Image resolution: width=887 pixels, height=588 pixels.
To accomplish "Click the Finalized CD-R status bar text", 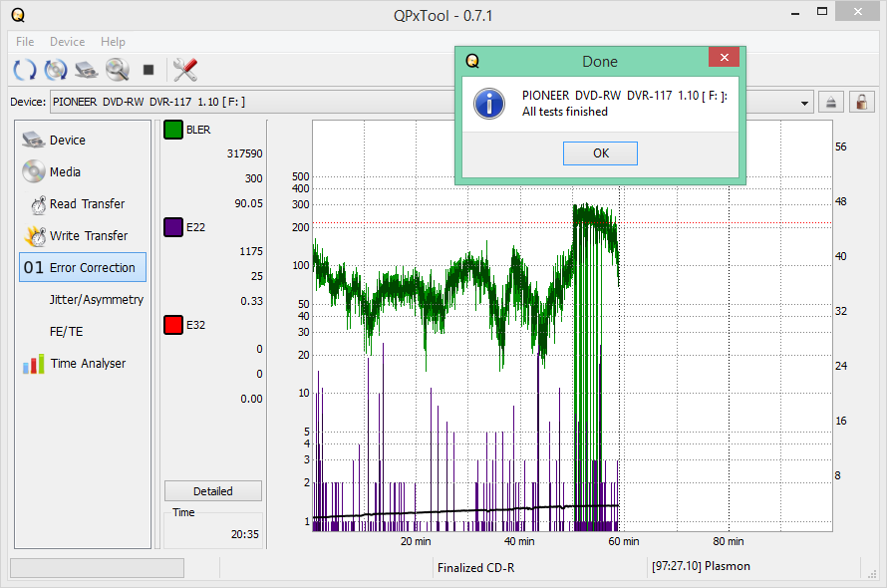I will [475, 568].
